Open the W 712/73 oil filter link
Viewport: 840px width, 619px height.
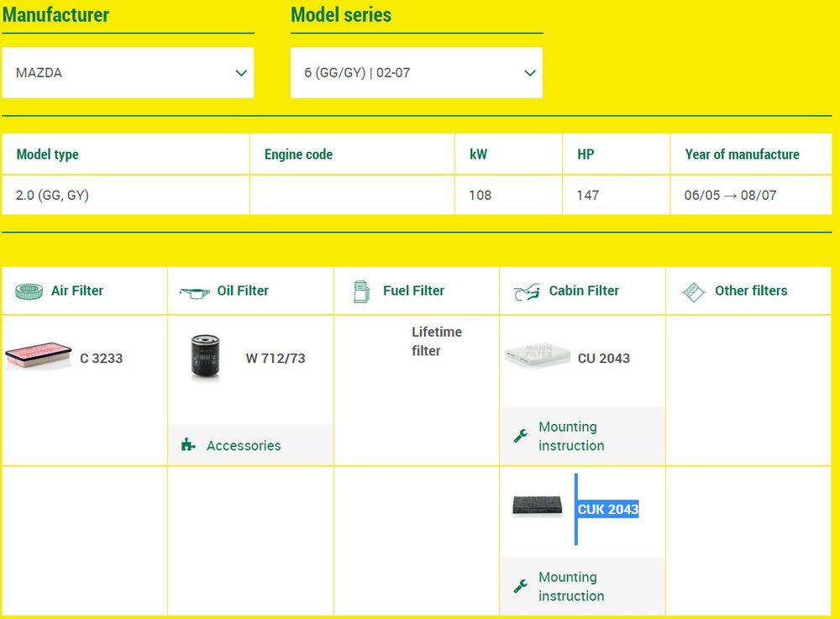tap(276, 359)
